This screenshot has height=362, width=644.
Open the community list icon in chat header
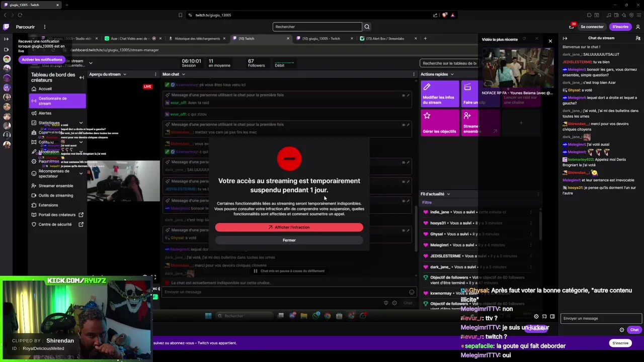coord(638,38)
